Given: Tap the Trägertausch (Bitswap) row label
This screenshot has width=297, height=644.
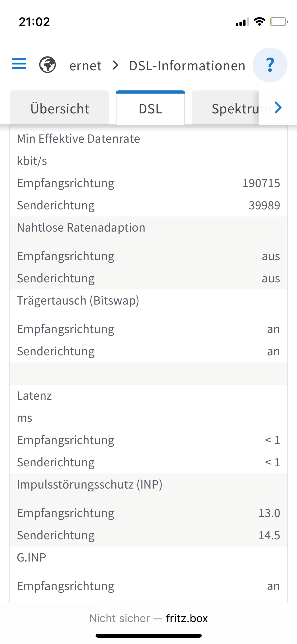Looking at the screenshot, I should point(78,301).
